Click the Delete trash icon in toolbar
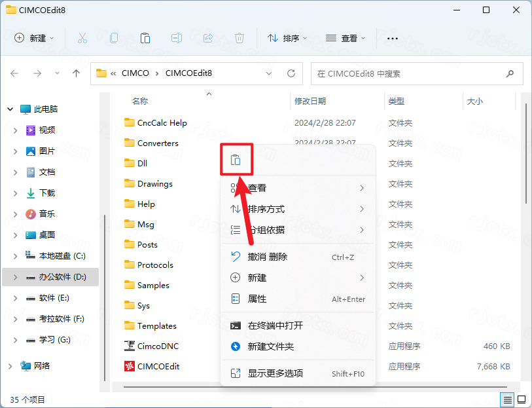 coord(239,38)
